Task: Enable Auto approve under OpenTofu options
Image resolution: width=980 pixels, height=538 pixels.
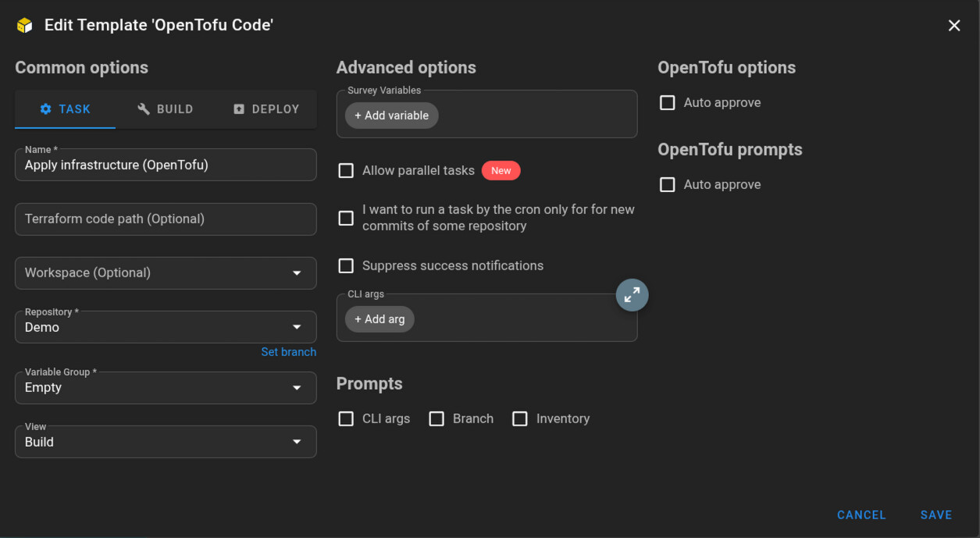Action: click(x=668, y=103)
